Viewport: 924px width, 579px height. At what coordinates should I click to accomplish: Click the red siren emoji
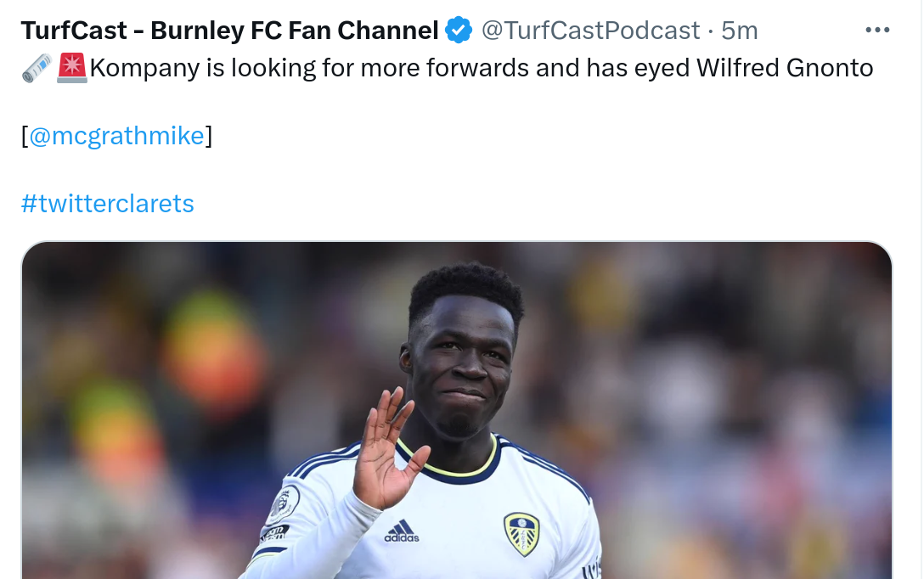72,68
